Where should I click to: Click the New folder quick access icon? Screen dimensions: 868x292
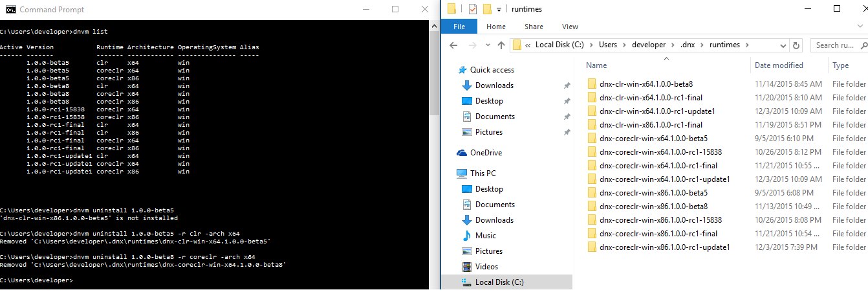(488, 9)
